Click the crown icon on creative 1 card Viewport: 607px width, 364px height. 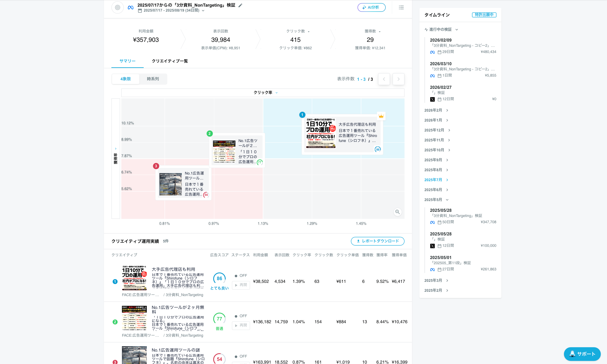[x=381, y=116]
